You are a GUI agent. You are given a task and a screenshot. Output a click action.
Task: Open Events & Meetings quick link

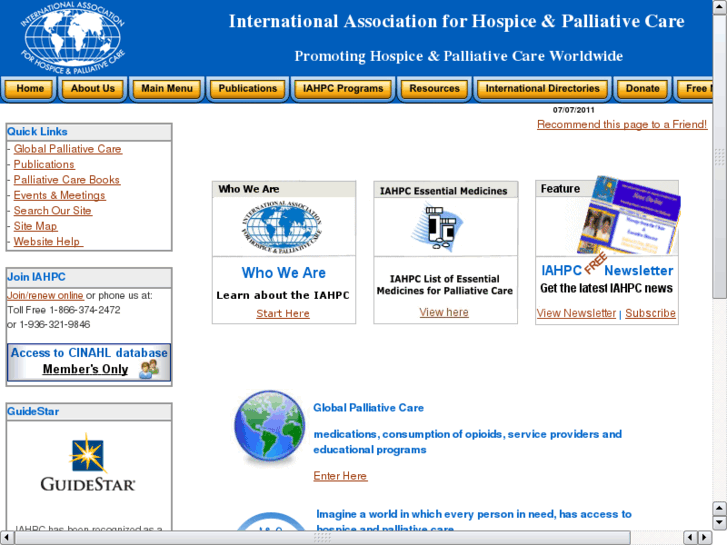click(59, 195)
